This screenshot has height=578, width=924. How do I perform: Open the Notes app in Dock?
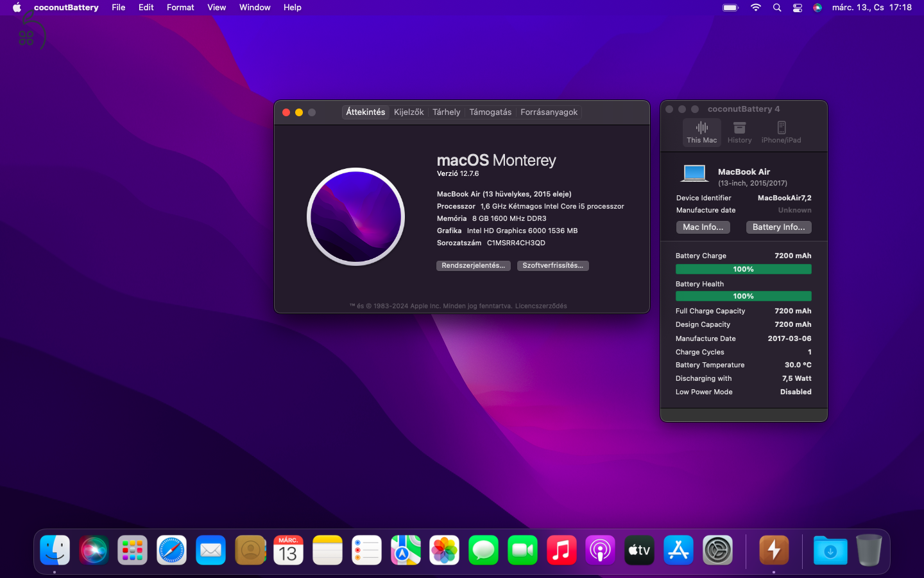click(x=328, y=550)
